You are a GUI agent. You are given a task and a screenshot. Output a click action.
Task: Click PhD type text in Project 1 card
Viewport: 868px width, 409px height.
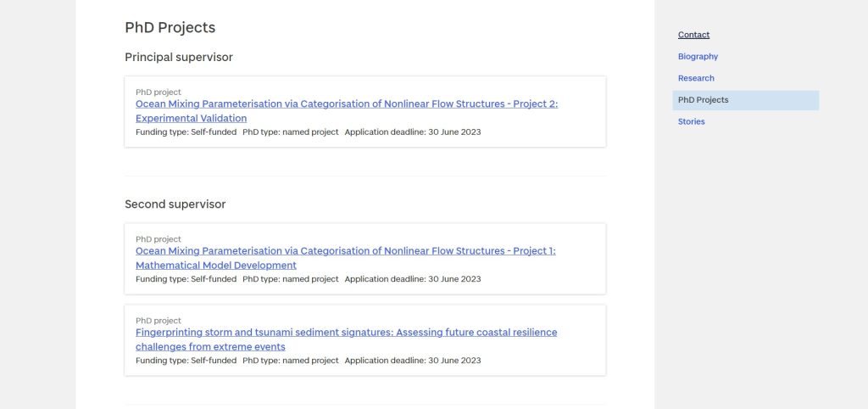(290, 279)
